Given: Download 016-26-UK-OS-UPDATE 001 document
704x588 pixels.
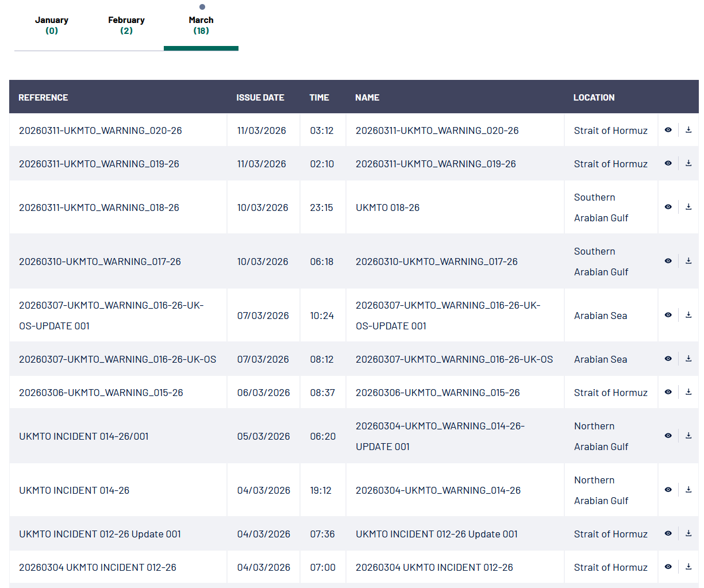Looking at the screenshot, I should click(x=688, y=315).
